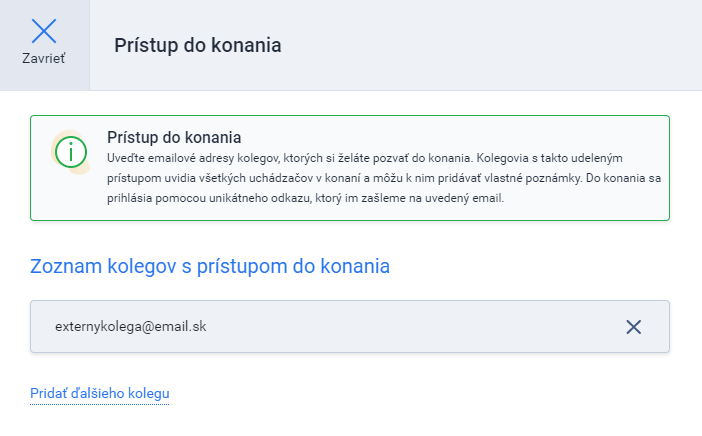Image resolution: width=702 pixels, height=436 pixels.
Task: Click the info paragraph starting with Uveďte emailové adresy
Action: pyautogui.click(x=384, y=178)
